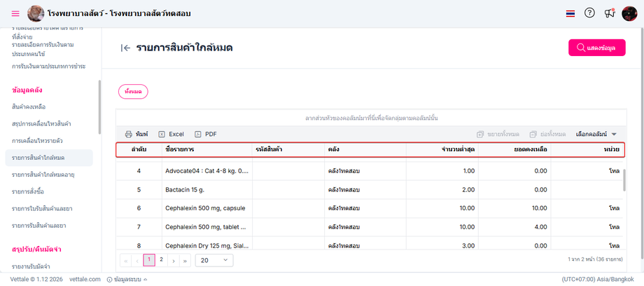Click the พิมพ์ print button
644x286 pixels.
[136, 134]
